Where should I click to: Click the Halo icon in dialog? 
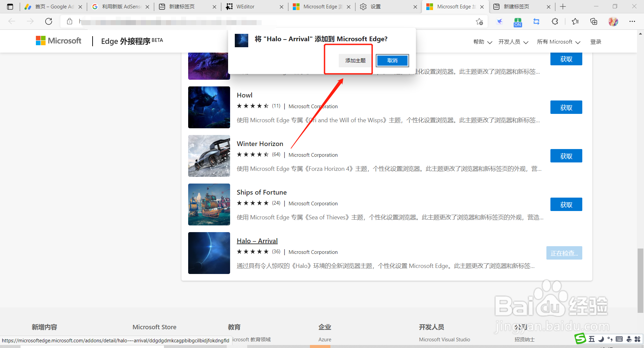(241, 41)
